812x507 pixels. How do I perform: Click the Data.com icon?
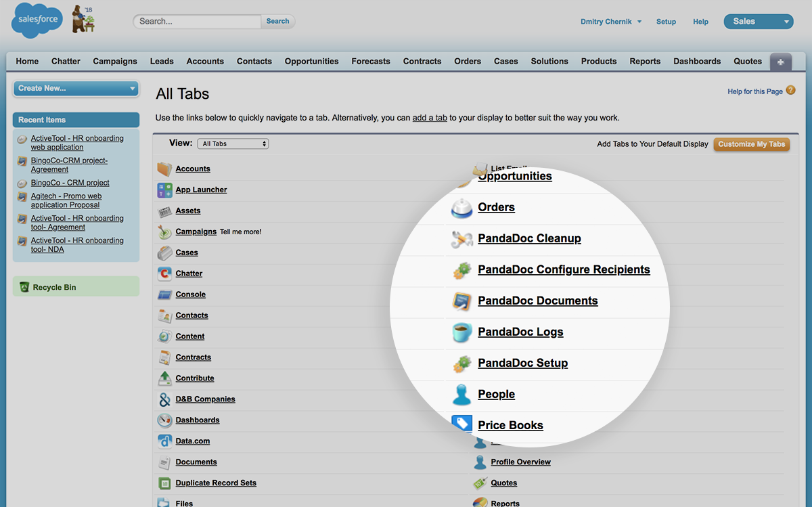click(x=164, y=441)
